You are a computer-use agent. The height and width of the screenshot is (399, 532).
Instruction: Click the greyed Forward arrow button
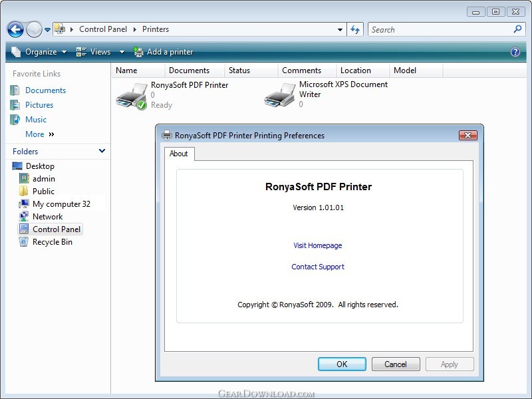click(34, 29)
